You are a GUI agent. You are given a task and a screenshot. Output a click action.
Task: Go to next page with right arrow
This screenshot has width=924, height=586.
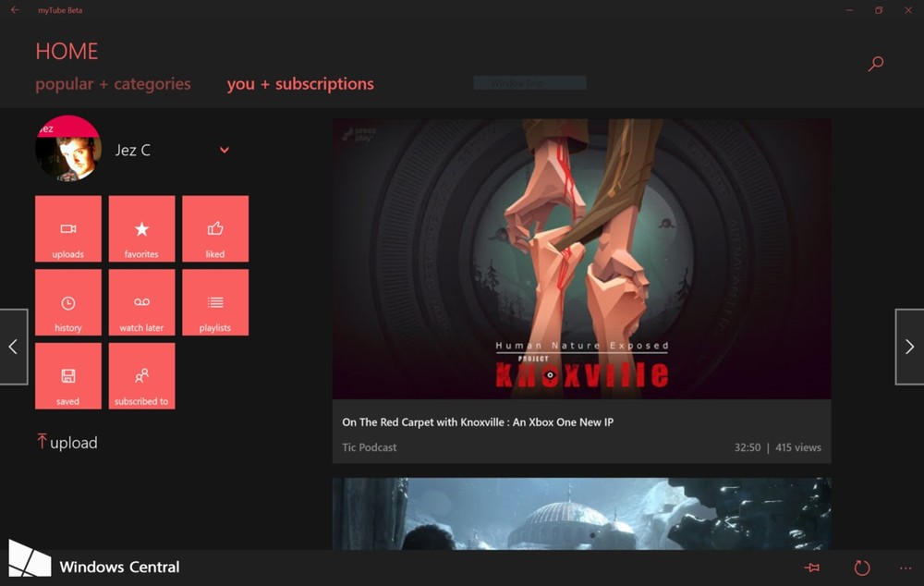(909, 347)
